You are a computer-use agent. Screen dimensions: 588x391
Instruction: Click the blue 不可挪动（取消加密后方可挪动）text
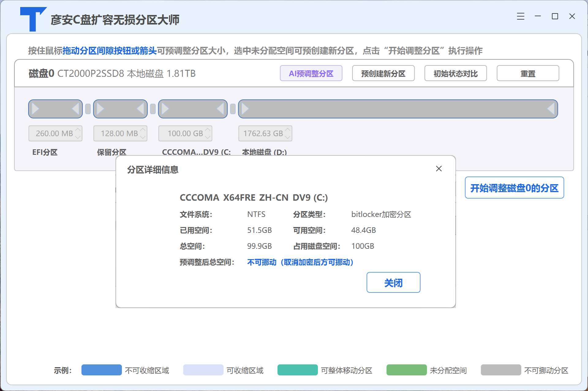[300, 262]
